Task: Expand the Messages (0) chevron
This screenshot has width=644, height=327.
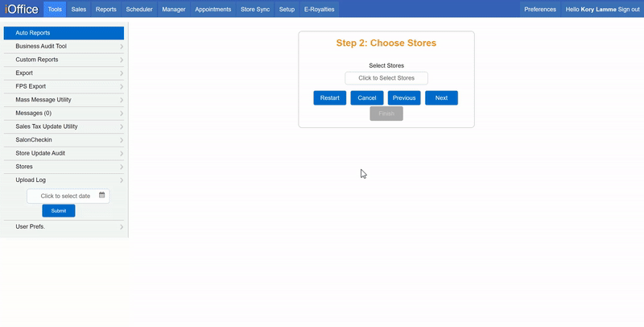Action: pos(122,114)
